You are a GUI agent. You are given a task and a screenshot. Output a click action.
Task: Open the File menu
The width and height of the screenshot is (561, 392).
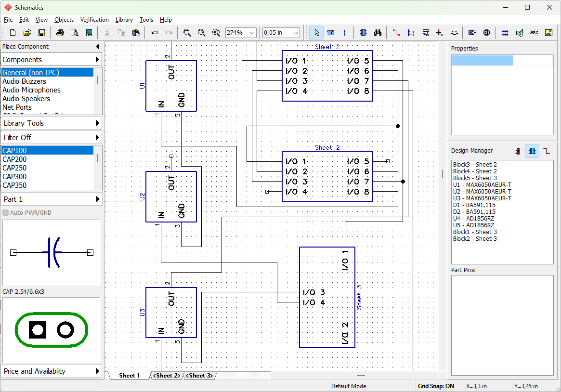8,20
